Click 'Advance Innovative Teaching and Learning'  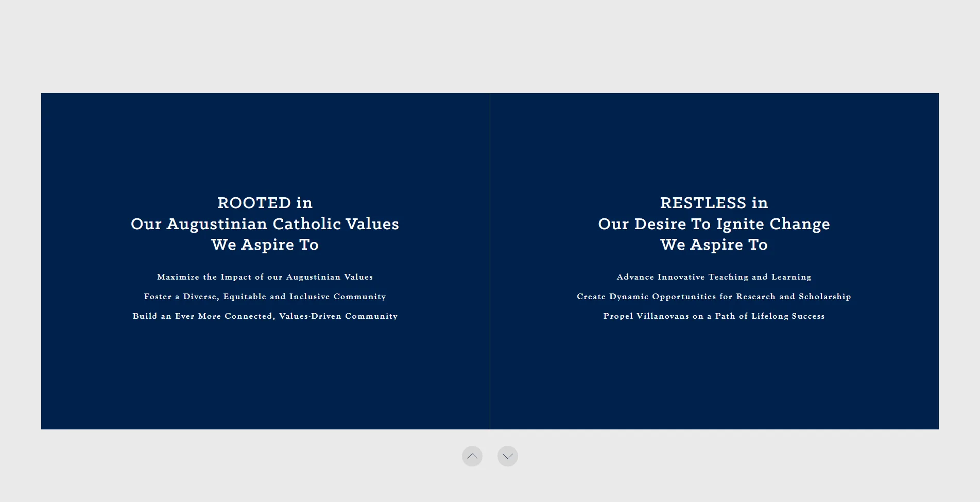tap(714, 277)
